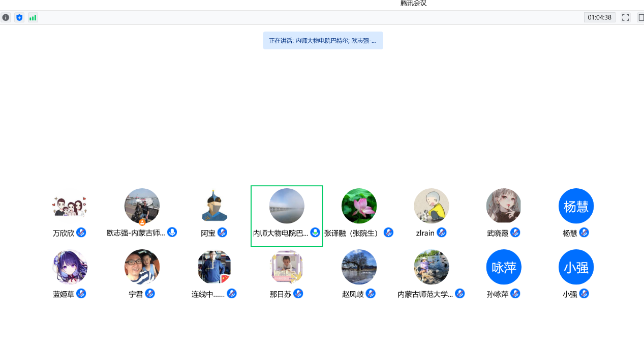Screen dimensions: 644x345
Task: Click the 蓝姬草 anime avatar
Action: click(70, 267)
